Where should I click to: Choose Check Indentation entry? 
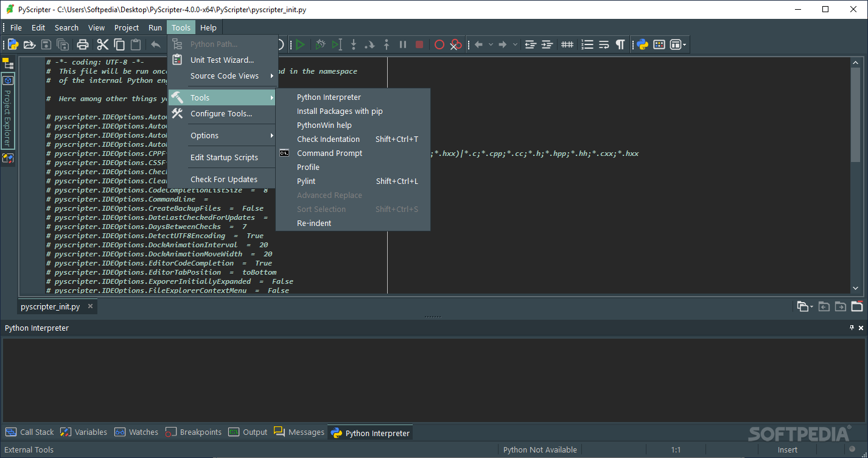point(353,139)
